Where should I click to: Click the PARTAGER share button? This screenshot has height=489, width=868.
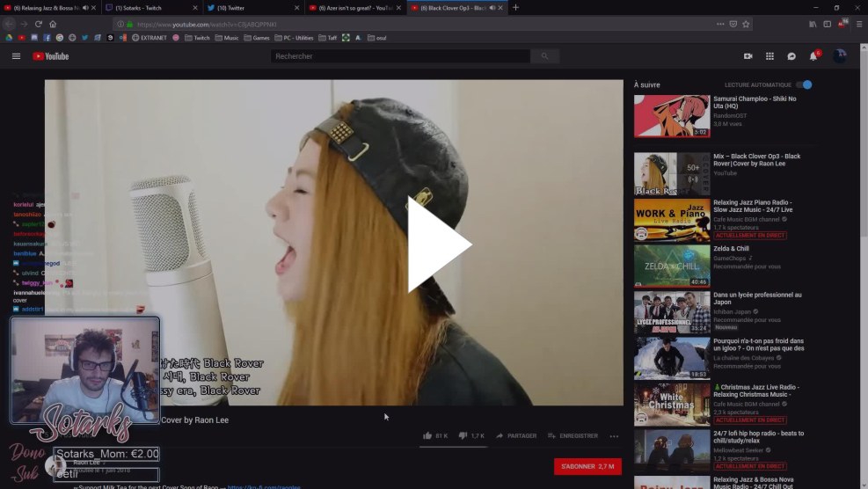(516, 435)
